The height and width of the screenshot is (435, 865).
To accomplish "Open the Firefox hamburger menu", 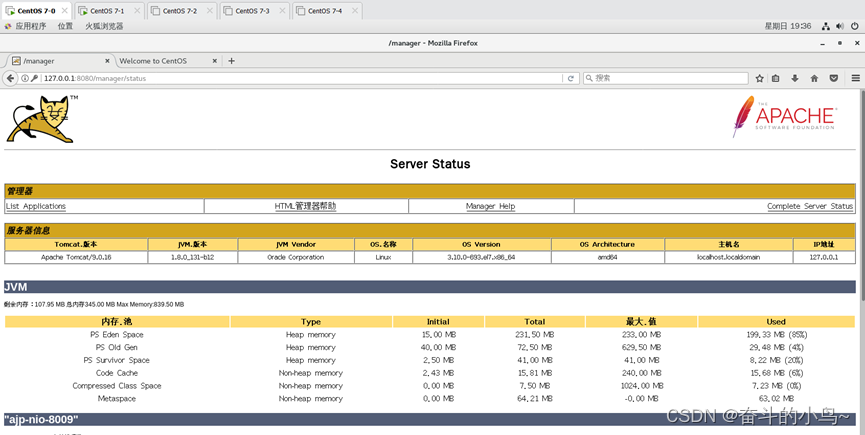I will 856,78.
